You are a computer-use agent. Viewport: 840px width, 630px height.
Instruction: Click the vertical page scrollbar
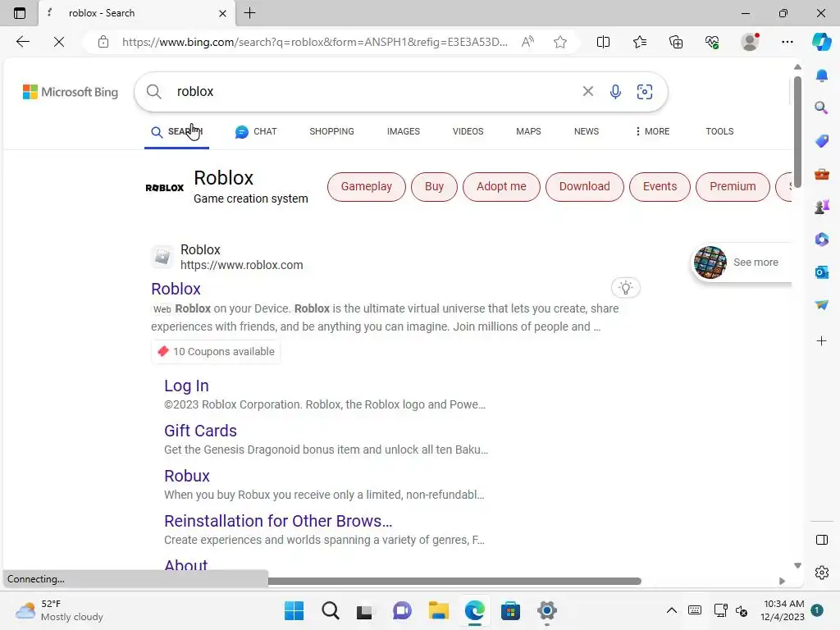797,131
